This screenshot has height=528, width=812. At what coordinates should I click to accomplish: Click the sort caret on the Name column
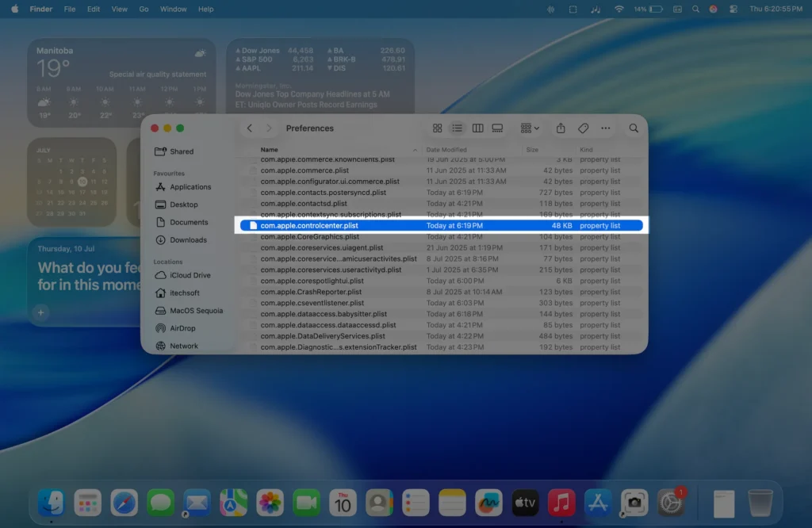coord(416,149)
